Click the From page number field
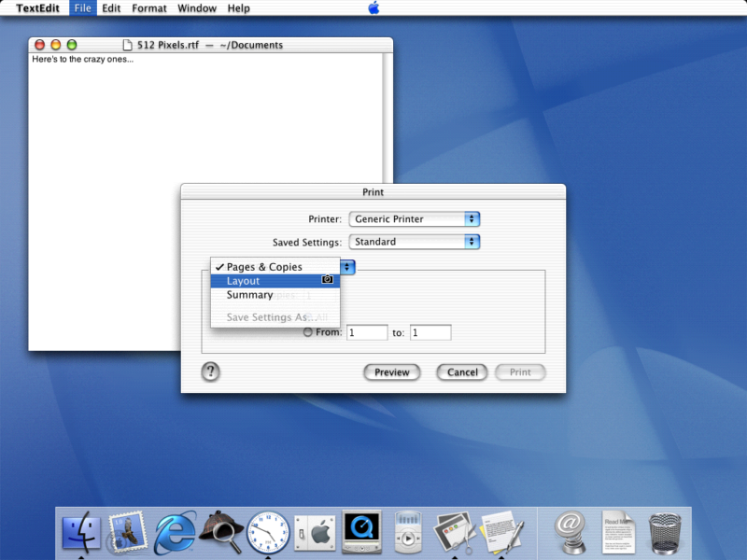Viewport: 747px width, 560px height. click(367, 332)
